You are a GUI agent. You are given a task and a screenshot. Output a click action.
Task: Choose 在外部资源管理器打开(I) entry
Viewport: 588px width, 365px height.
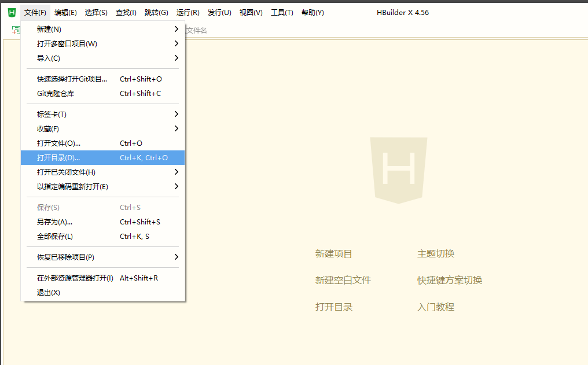[103, 278]
